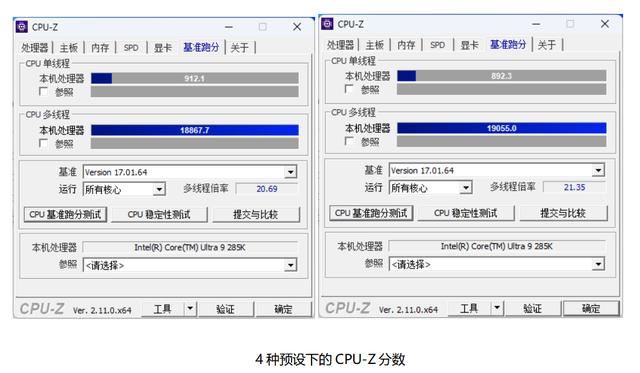This screenshot has width=640, height=373.
Task: Click Ver. 2.11.0.x64 text in left window
Action: point(102,311)
